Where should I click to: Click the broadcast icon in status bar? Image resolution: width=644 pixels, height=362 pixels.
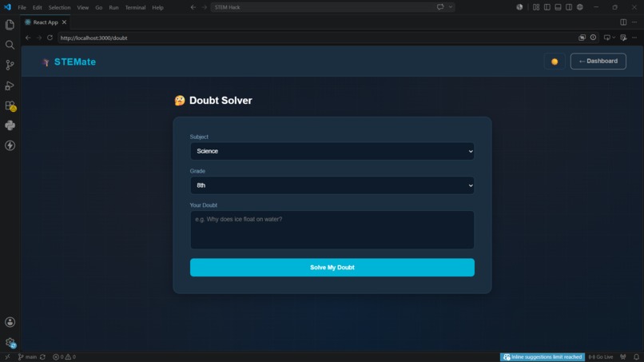623,357
